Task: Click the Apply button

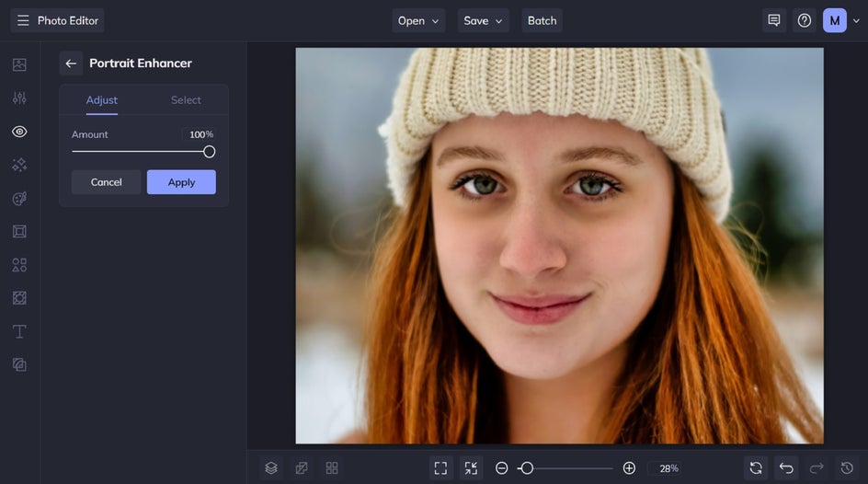Action: pos(181,182)
